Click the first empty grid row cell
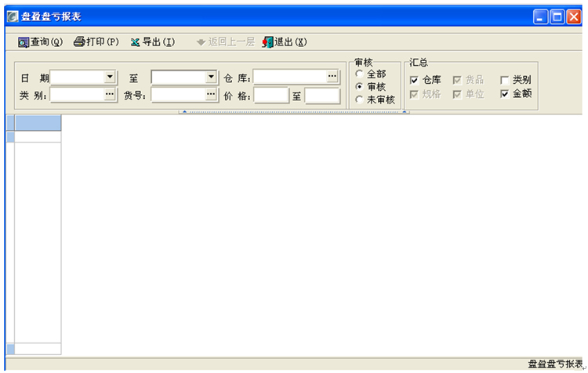 (x=38, y=137)
